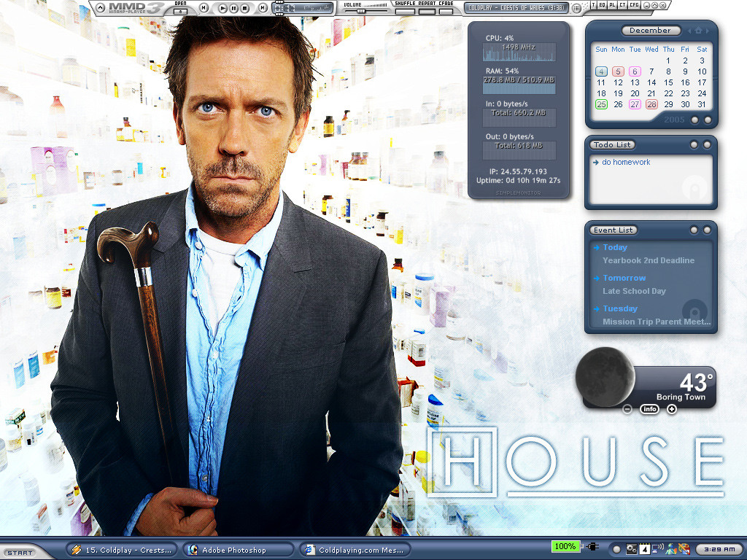The width and height of the screenshot is (747, 560).
Task: Toggle Repeat in the Winamp player
Action: coord(427,12)
